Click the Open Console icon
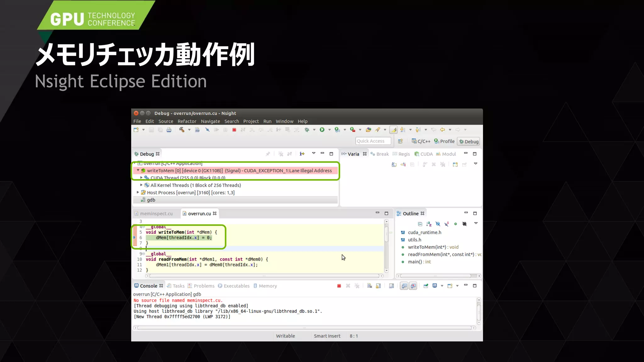The height and width of the screenshot is (362, 644). click(450, 286)
